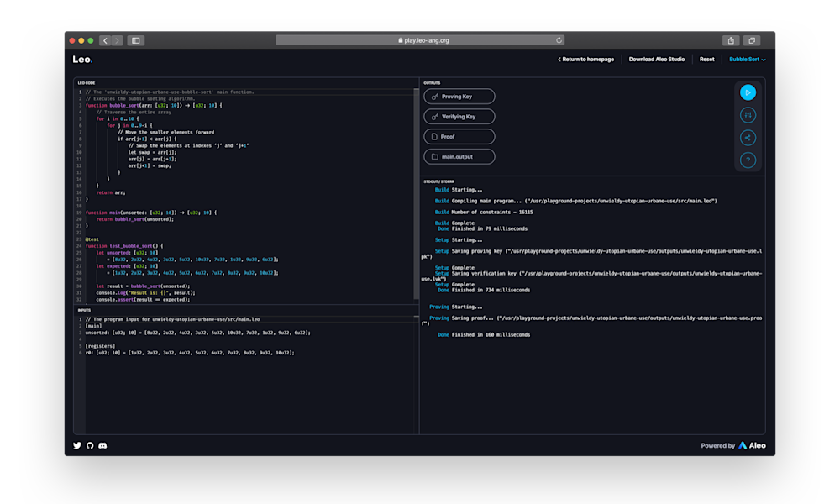Click the '[main]' line in inputs
This screenshot has height=504, width=840.
click(x=93, y=326)
